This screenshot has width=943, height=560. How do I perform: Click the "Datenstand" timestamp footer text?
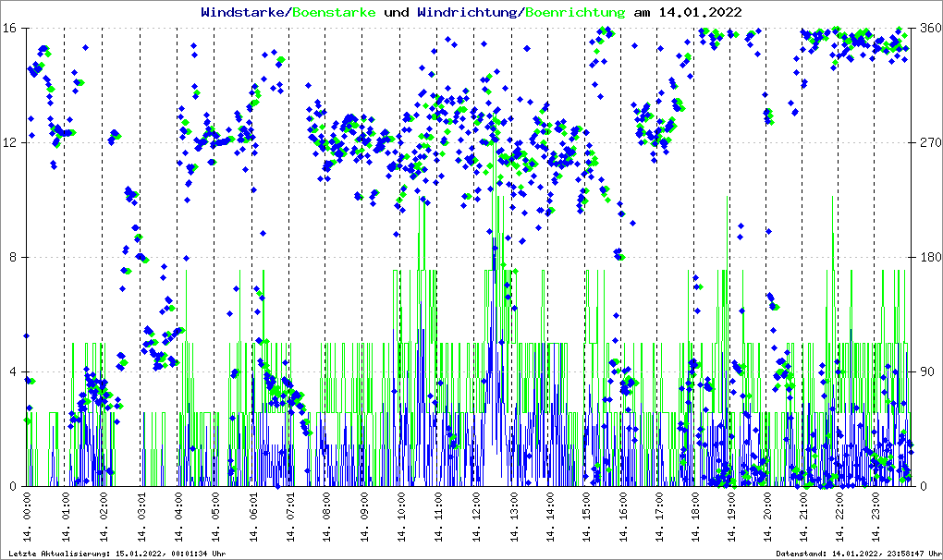[859, 553]
